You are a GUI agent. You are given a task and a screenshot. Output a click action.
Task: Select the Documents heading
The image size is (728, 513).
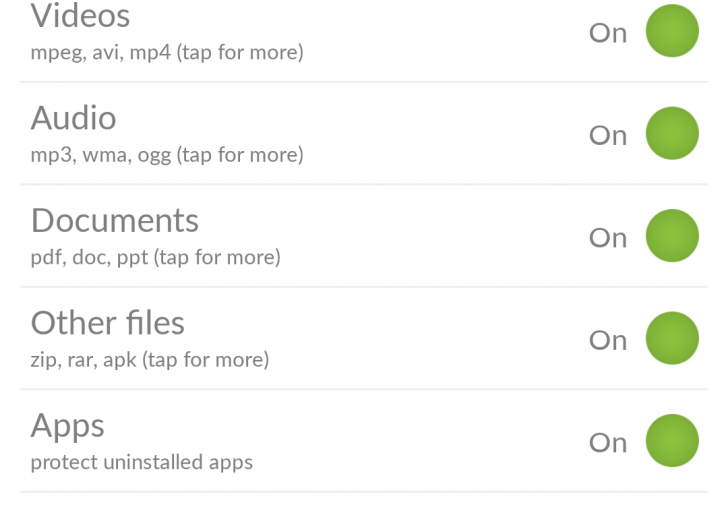115,220
